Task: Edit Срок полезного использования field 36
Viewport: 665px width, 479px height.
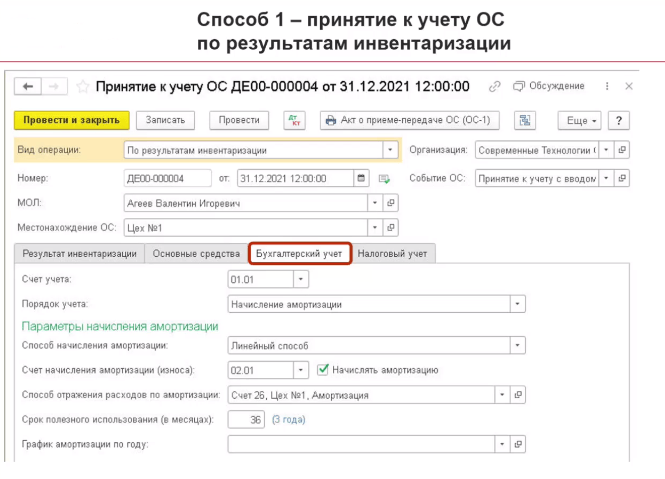Action: [246, 420]
